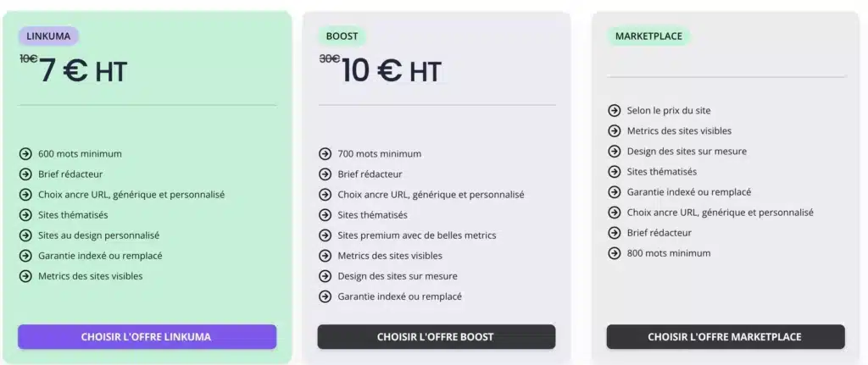The width and height of the screenshot is (868, 365).
Task: Click arrow icon beside '800 mots minimum'
Action: coord(615,253)
